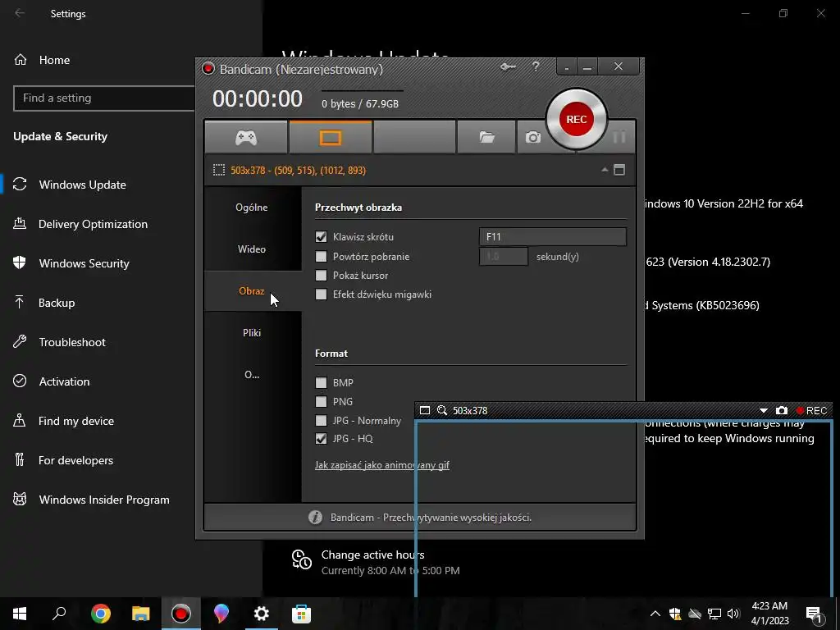
Task: Select the screen rectangle recording mode tab
Action: coord(330,138)
